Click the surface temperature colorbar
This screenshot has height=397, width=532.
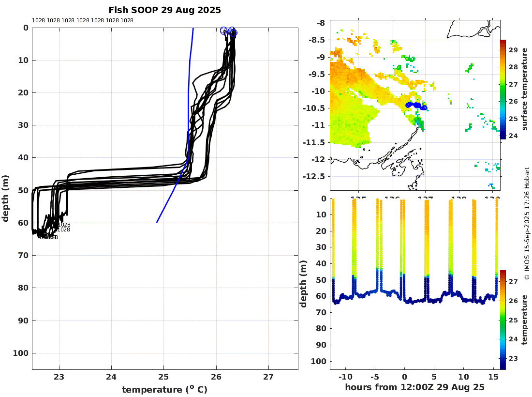(x=503, y=89)
